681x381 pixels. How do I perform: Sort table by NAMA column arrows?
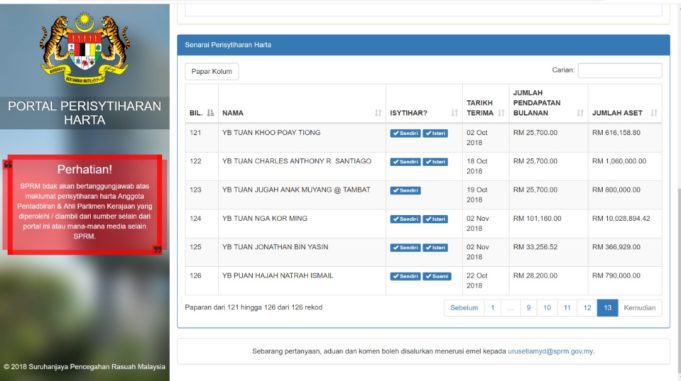coord(378,113)
